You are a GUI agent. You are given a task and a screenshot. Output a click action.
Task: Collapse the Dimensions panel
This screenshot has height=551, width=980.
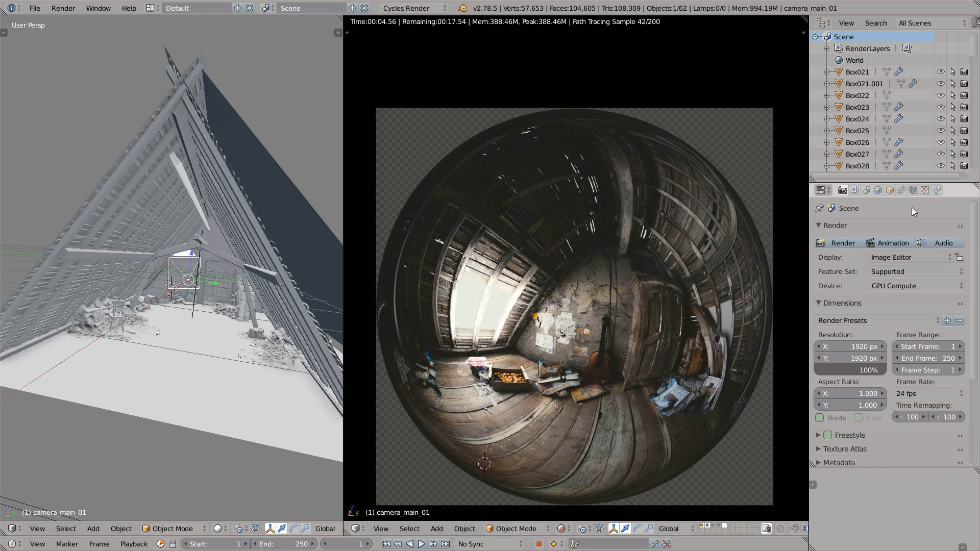coord(818,303)
